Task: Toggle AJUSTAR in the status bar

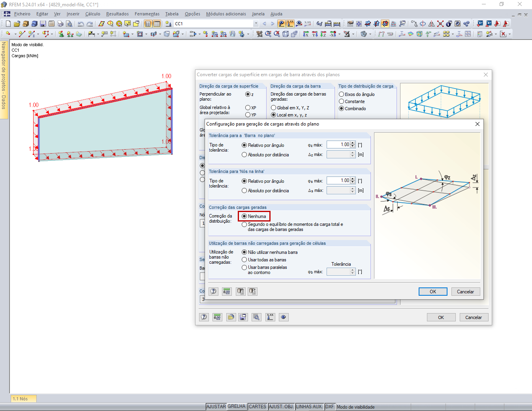Action: tap(216, 407)
